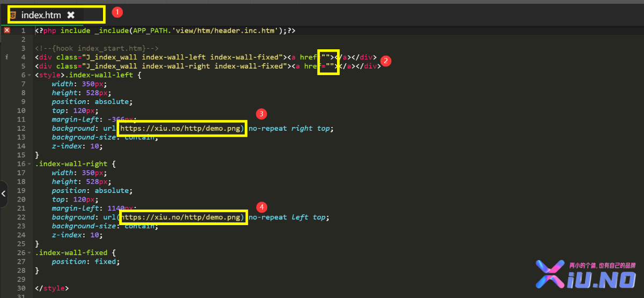This screenshot has width=644, height=298.
Task: Click the '<style>' tag on line 6
Action: (x=50, y=75)
